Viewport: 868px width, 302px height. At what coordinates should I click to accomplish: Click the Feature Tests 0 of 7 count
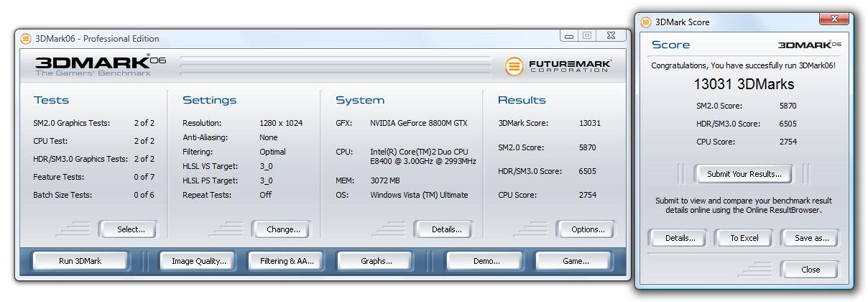click(x=144, y=177)
